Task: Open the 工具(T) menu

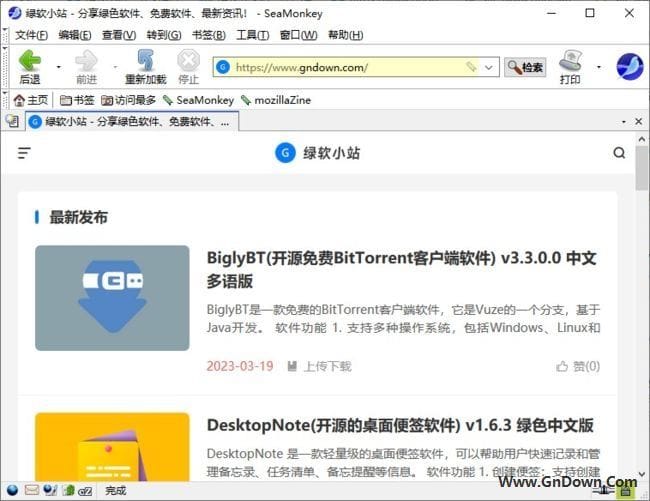Action: pos(252,35)
